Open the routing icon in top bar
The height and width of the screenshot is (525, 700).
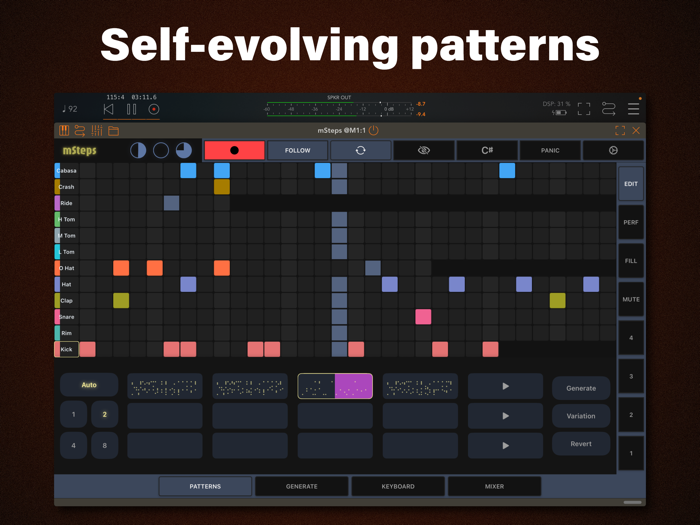[608, 109]
